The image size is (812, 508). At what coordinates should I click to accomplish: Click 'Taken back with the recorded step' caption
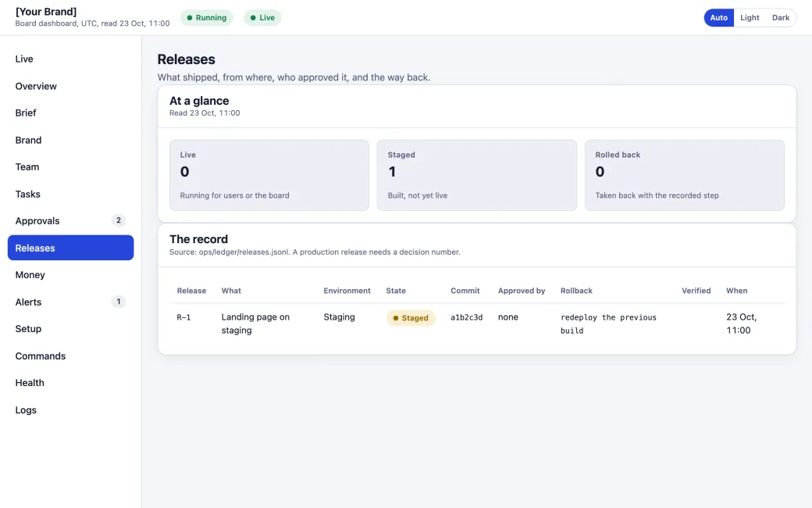click(657, 195)
